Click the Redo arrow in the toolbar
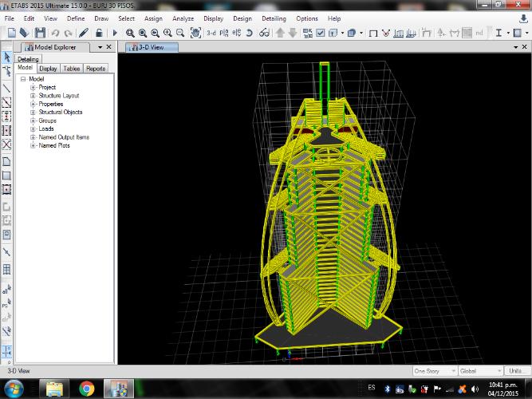 [69, 33]
